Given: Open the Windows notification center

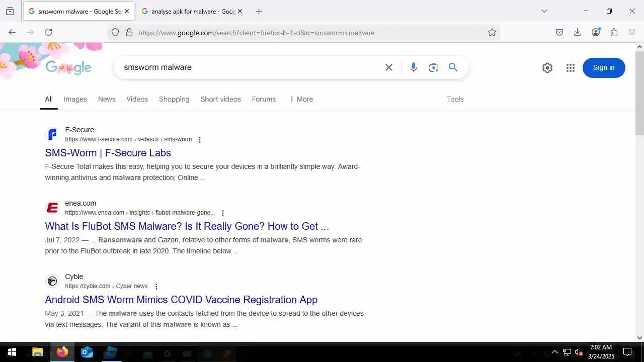Looking at the screenshot, I should 627,352.
